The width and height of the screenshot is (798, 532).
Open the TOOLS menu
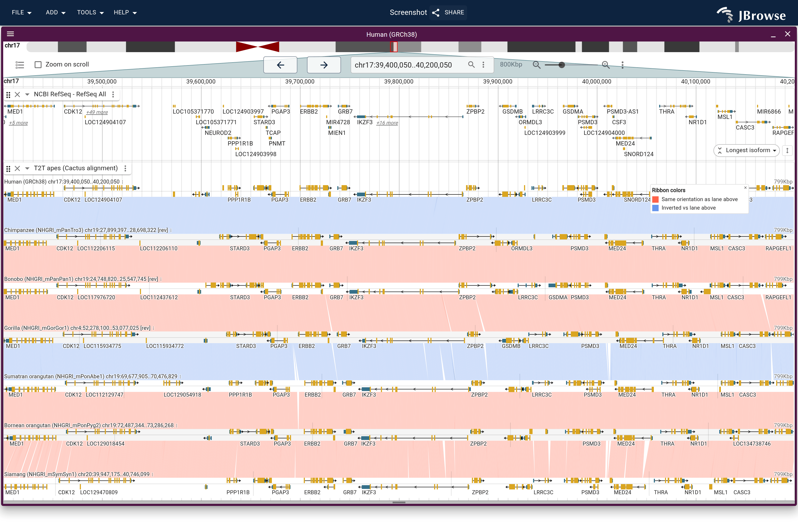tap(90, 13)
